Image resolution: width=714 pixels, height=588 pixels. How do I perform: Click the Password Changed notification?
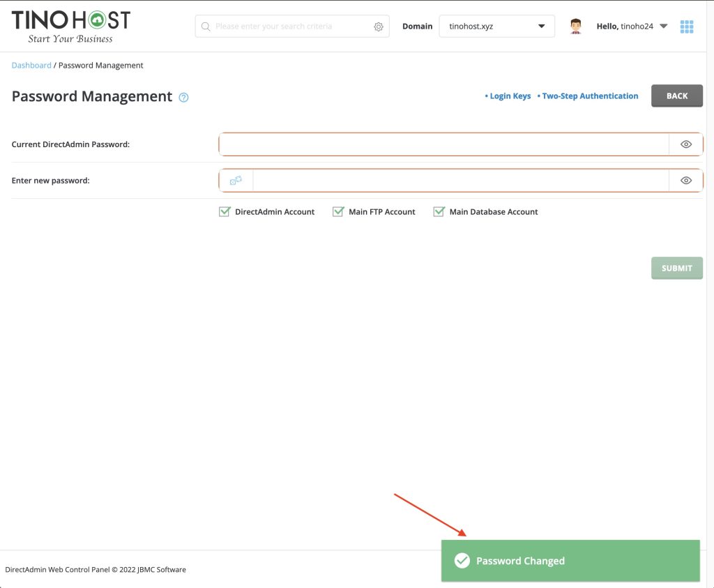click(570, 561)
